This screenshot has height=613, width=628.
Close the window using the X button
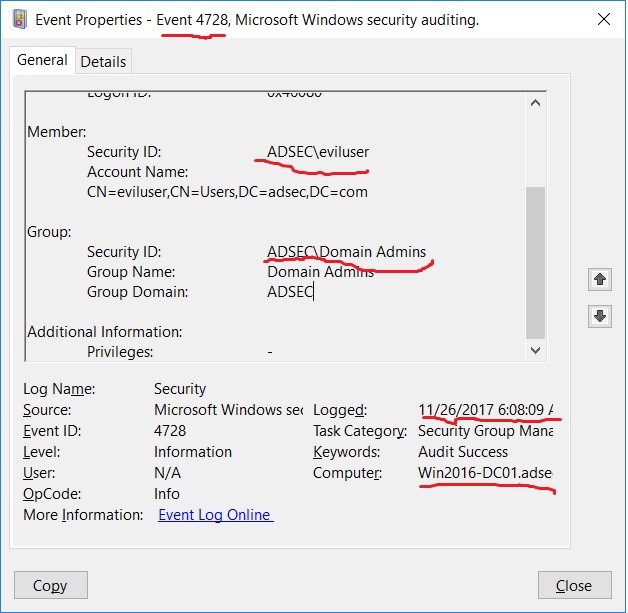(603, 19)
